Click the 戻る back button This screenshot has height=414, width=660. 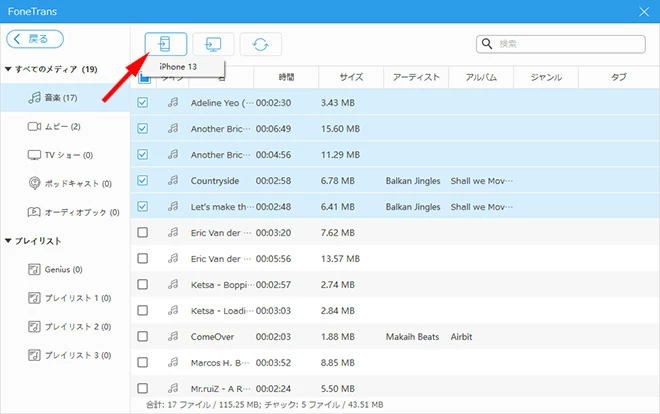coord(36,39)
